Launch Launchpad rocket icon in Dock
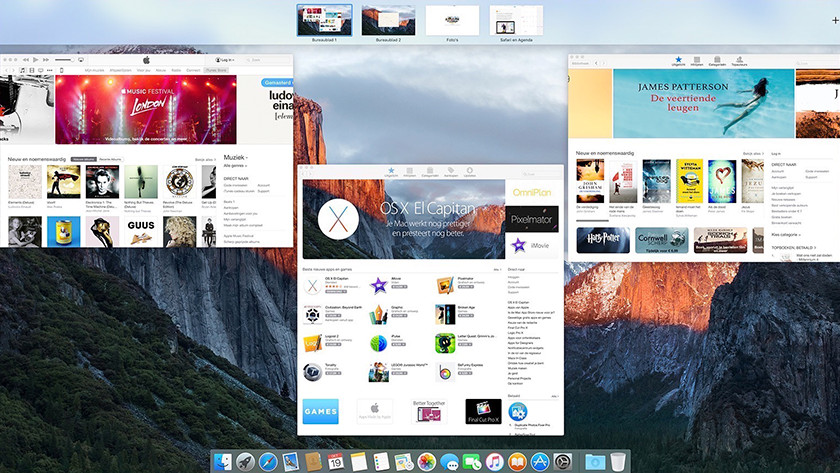Image resolution: width=840 pixels, height=473 pixels. point(245,462)
